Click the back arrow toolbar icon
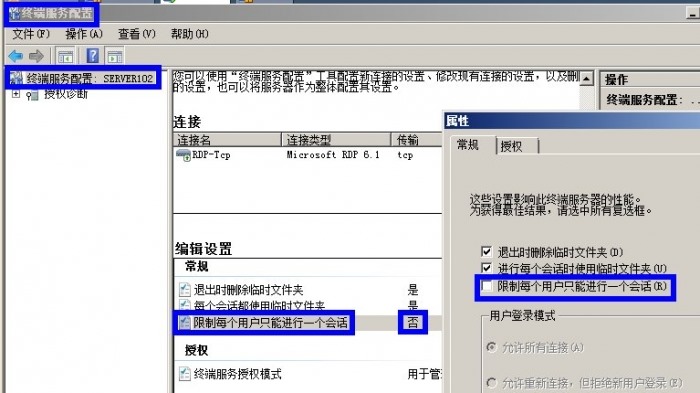This screenshot has height=393, width=700. 16,56
